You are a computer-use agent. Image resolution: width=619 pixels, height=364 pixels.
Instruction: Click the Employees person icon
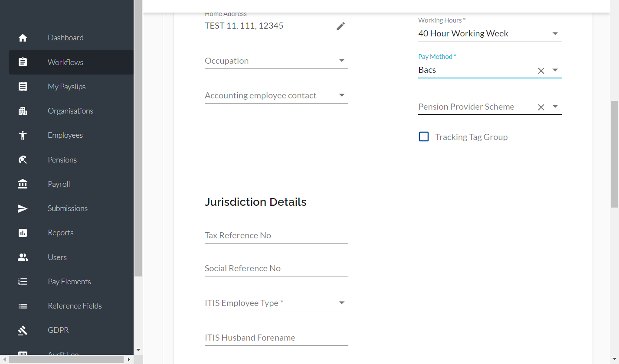coord(23,135)
